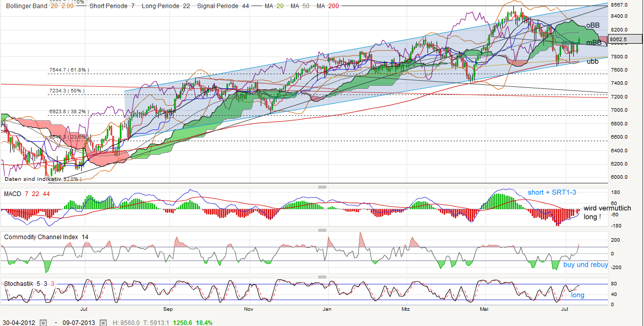Image resolution: width=644 pixels, height=326 pixels.
Task: Click the Stochastik 5 3 3 title
Action: click(29, 284)
